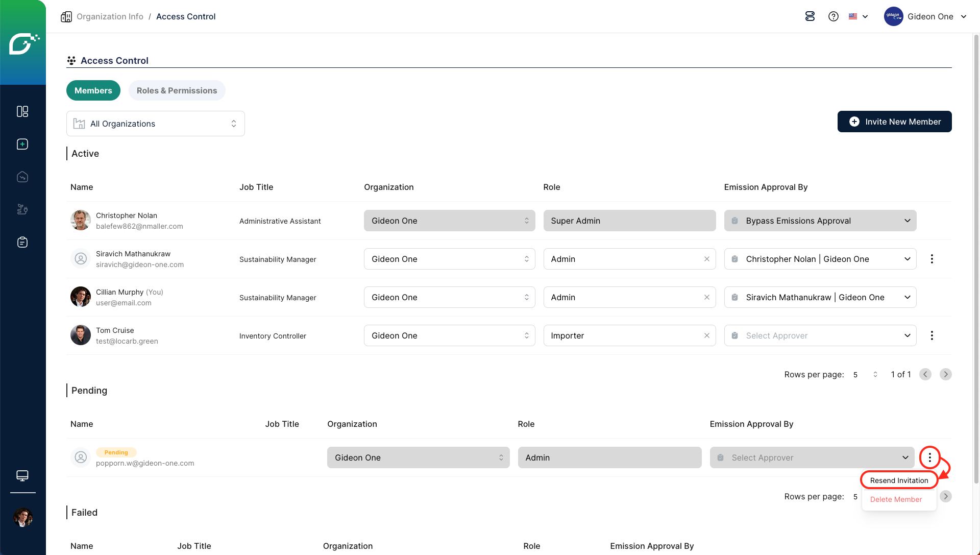The height and width of the screenshot is (555, 980).
Task: Change Active rows per page stepper
Action: (875, 374)
